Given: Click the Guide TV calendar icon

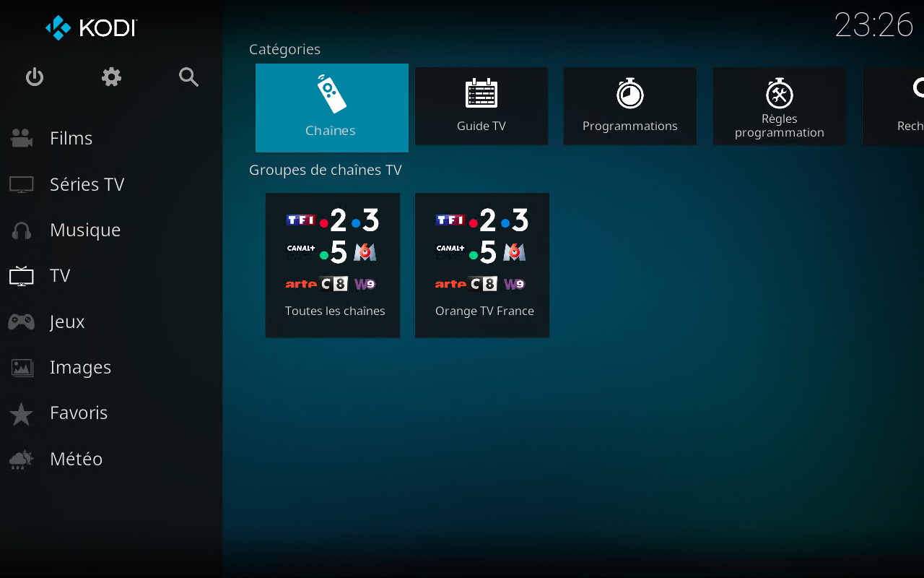Looking at the screenshot, I should tap(481, 94).
